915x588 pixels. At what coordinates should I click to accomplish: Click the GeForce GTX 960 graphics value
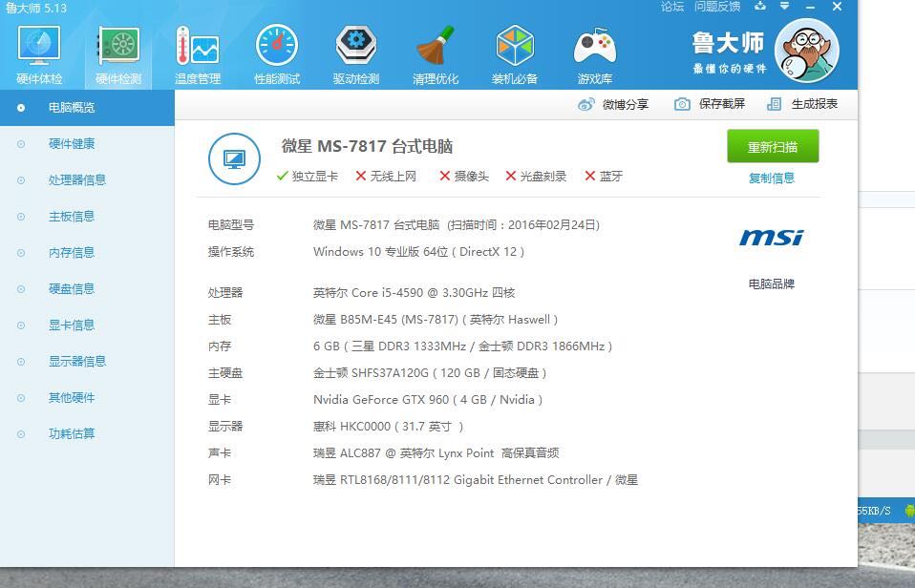[428, 400]
